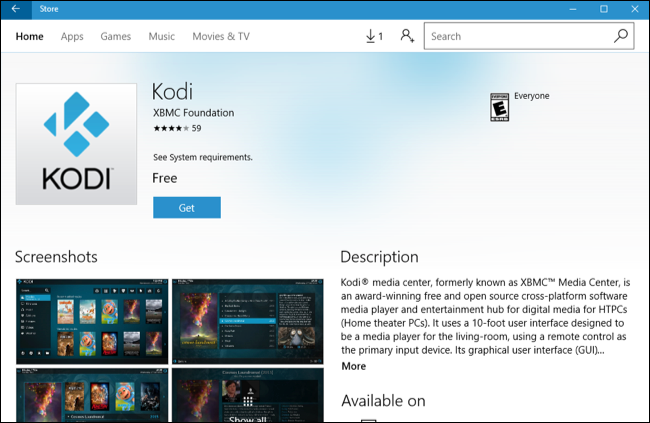Viewport: 650px width, 423px height.
Task: Switch to the Games tab
Action: (x=116, y=36)
